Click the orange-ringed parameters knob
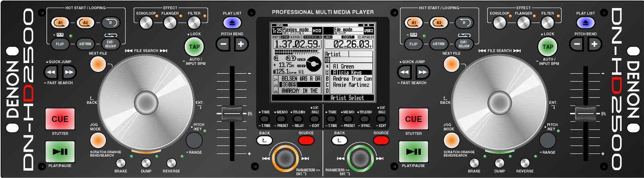 pos(285,157)
